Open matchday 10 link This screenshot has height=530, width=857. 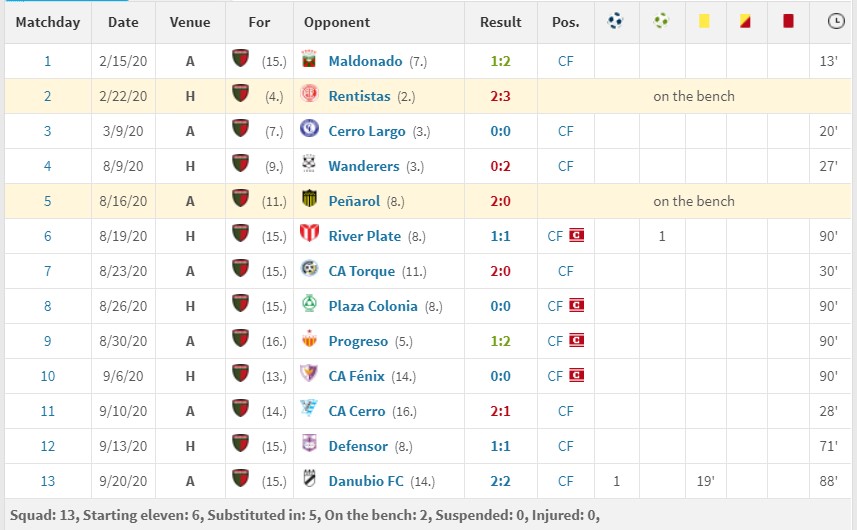click(48, 376)
